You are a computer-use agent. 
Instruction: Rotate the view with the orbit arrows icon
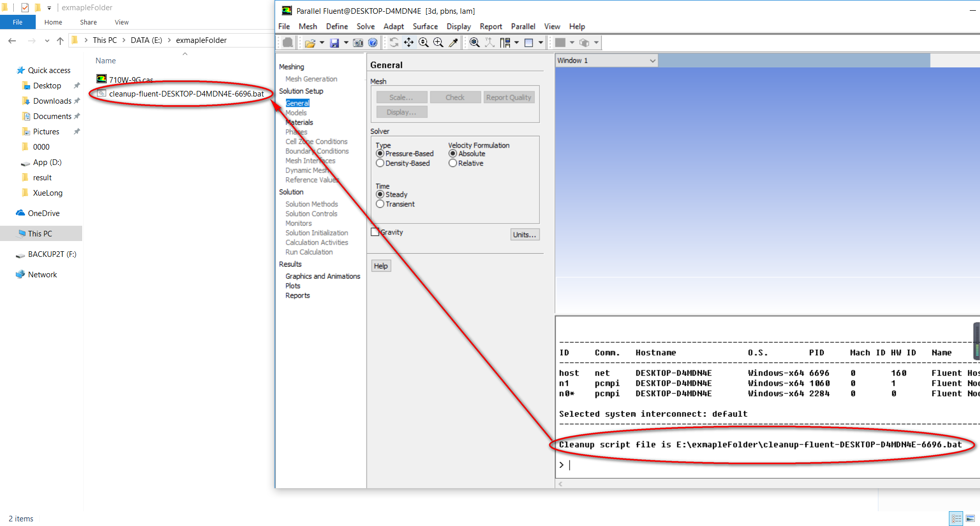pos(394,43)
